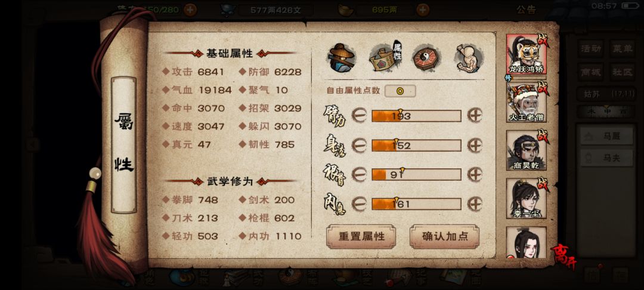This screenshot has width=644, height=290.
Task: Open the yin-yang bagua tab icon
Action: [427, 58]
